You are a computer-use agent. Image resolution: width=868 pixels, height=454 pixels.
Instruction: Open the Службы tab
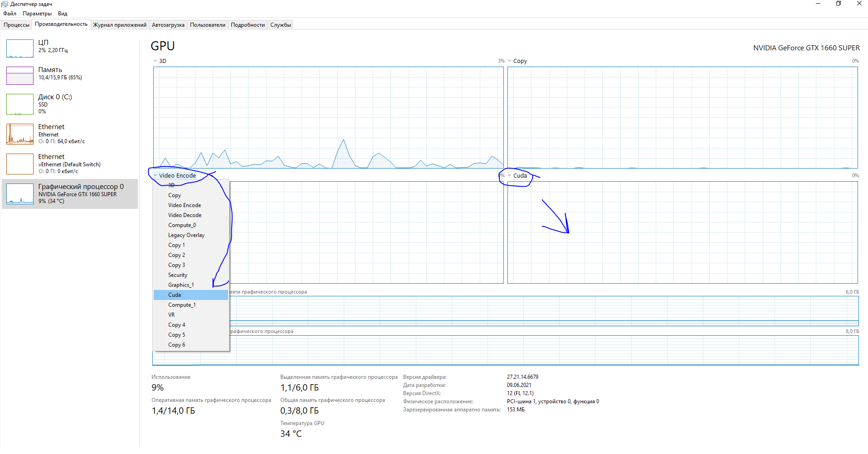[x=280, y=24]
